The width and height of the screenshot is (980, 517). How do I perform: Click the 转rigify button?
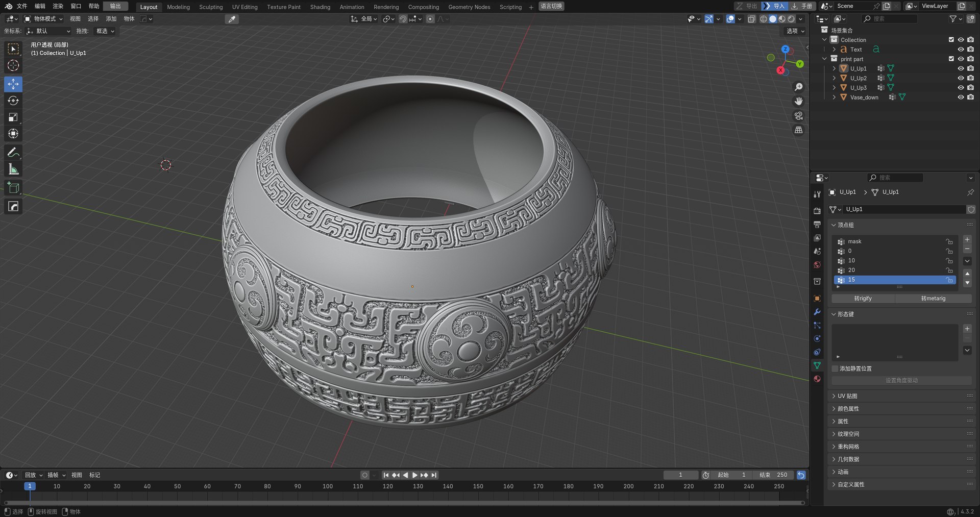pos(863,299)
